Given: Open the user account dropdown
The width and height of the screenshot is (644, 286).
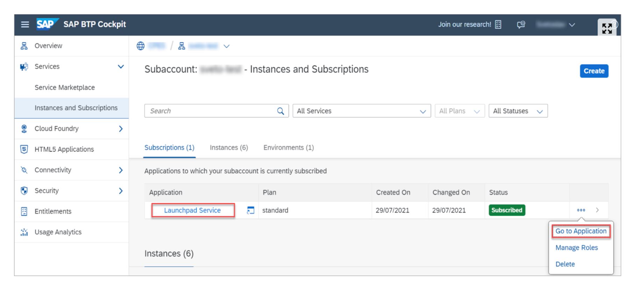Looking at the screenshot, I should [x=572, y=25].
